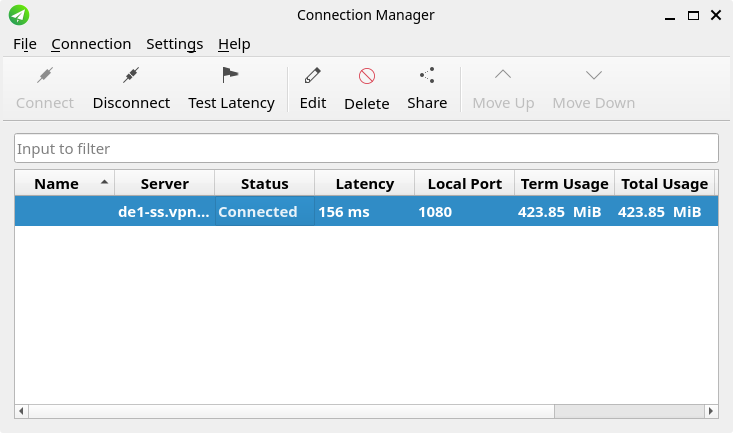Click the filter input field
This screenshot has width=733, height=433.
366,148
